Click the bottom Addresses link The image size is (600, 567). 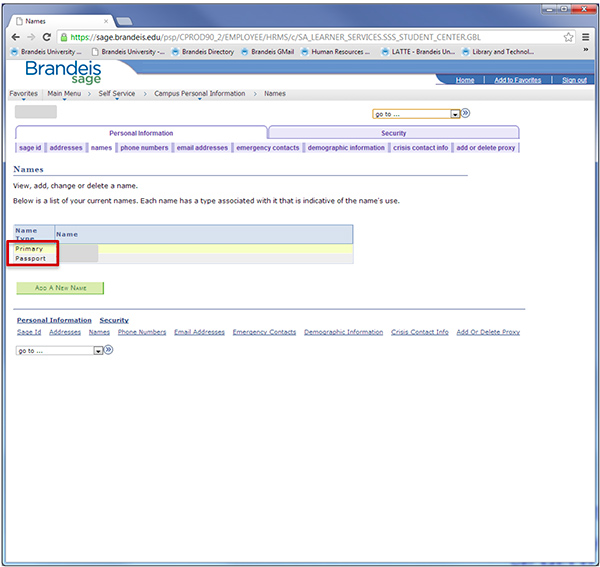tap(65, 332)
